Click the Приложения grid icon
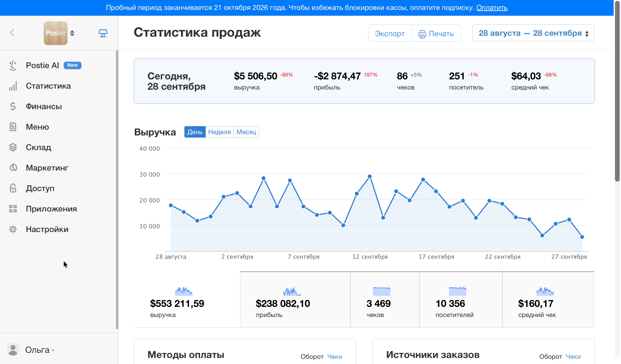The height and width of the screenshot is (364, 621). click(x=13, y=209)
